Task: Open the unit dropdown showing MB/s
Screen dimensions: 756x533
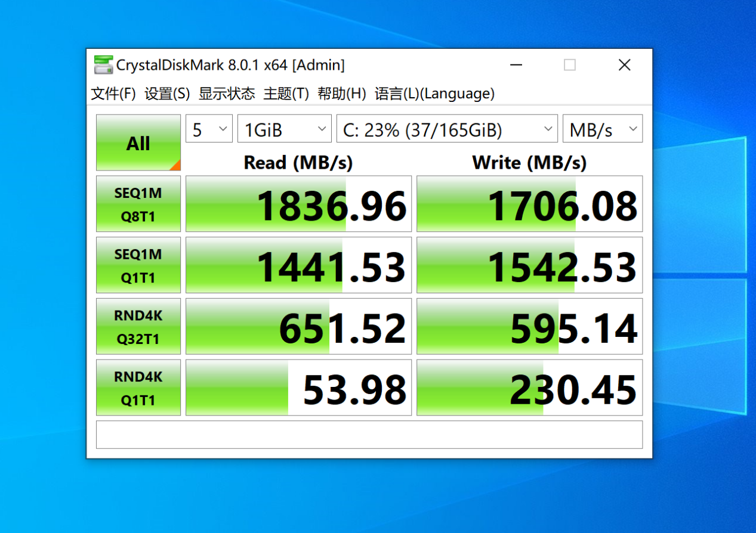Action: coord(603,129)
